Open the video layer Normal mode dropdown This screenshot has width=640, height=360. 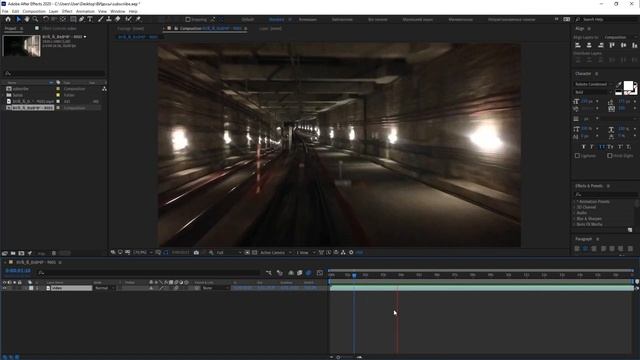tap(104, 288)
